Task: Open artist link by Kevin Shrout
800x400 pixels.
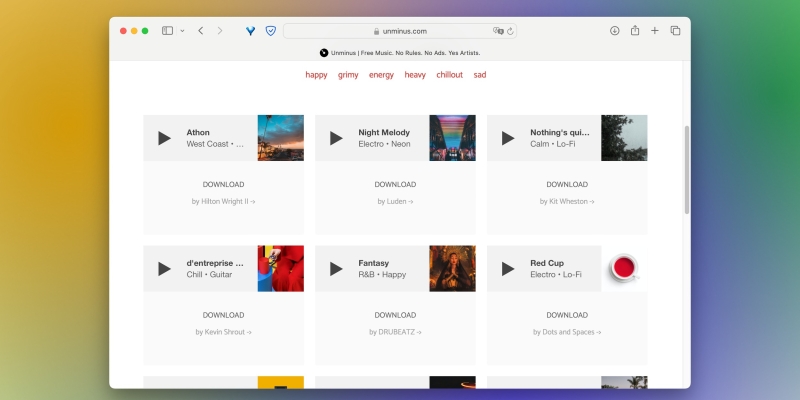Action: 223,332
